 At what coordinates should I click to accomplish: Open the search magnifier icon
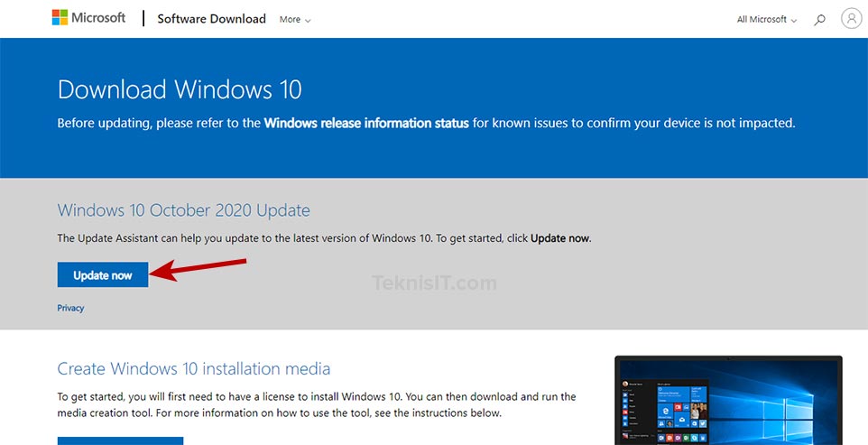[819, 19]
